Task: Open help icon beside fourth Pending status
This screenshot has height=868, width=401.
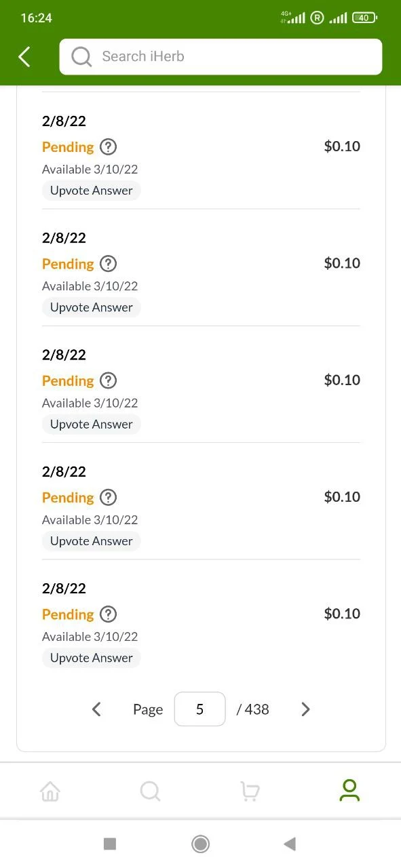Action: (x=109, y=497)
